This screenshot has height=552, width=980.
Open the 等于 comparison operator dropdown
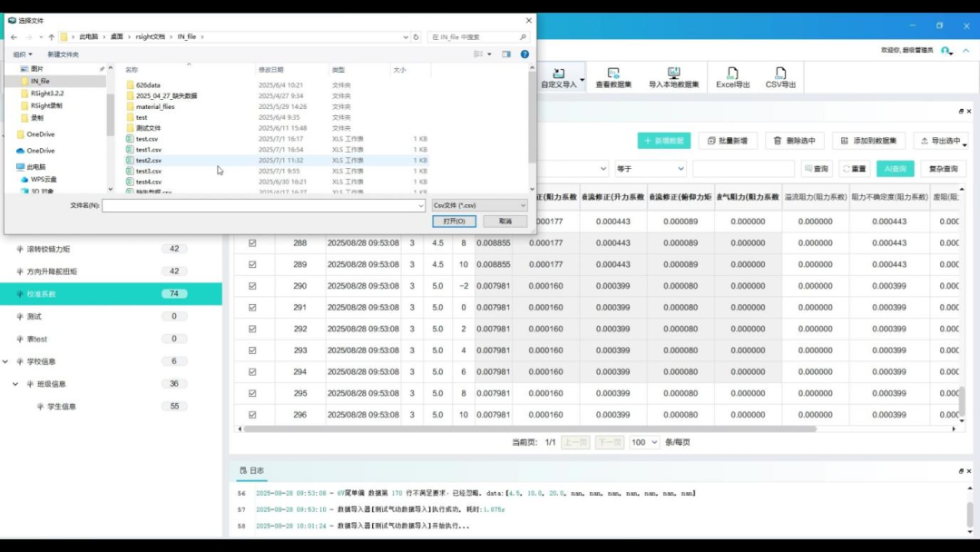point(650,168)
